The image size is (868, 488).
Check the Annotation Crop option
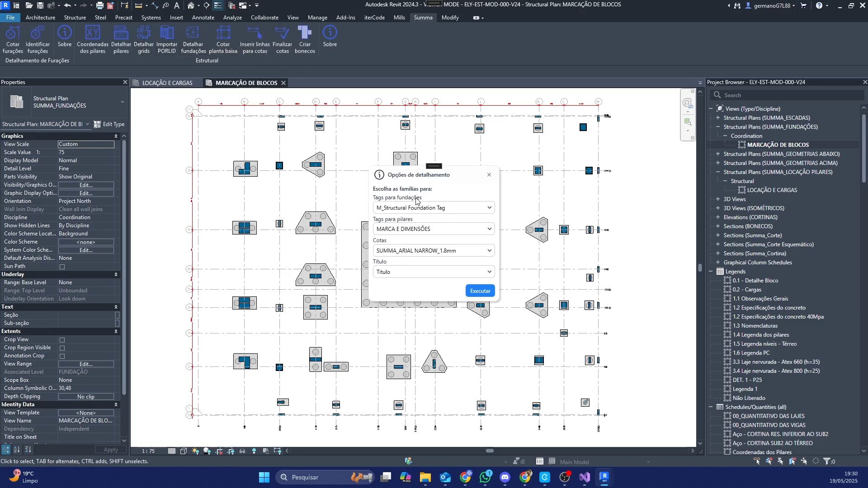click(62, 356)
